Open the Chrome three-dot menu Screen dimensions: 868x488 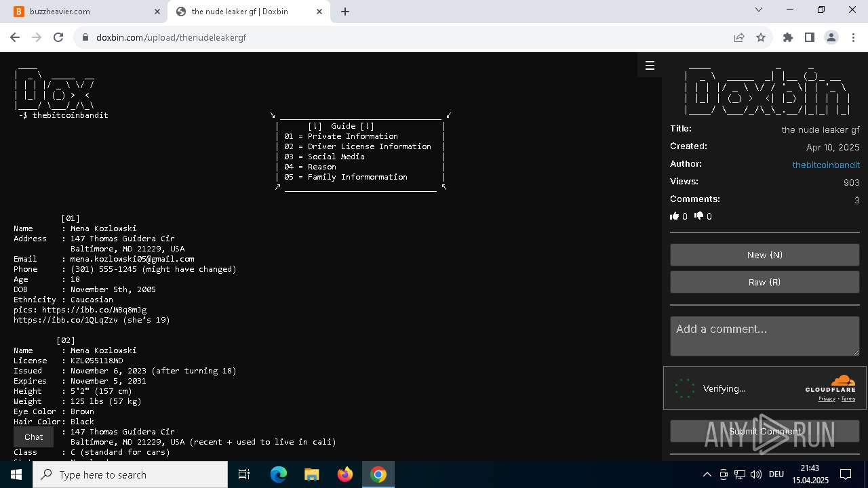[853, 38]
